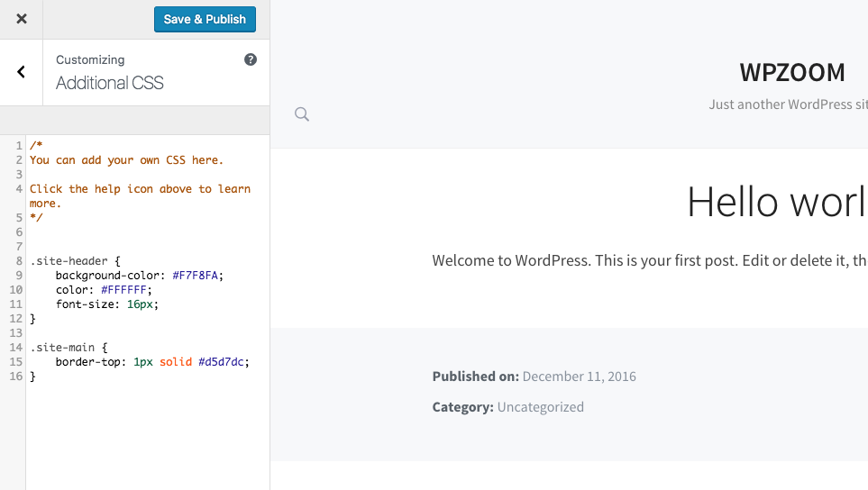This screenshot has width=868, height=490.
Task: Click the solid keyword in border-top
Action: [x=176, y=362]
